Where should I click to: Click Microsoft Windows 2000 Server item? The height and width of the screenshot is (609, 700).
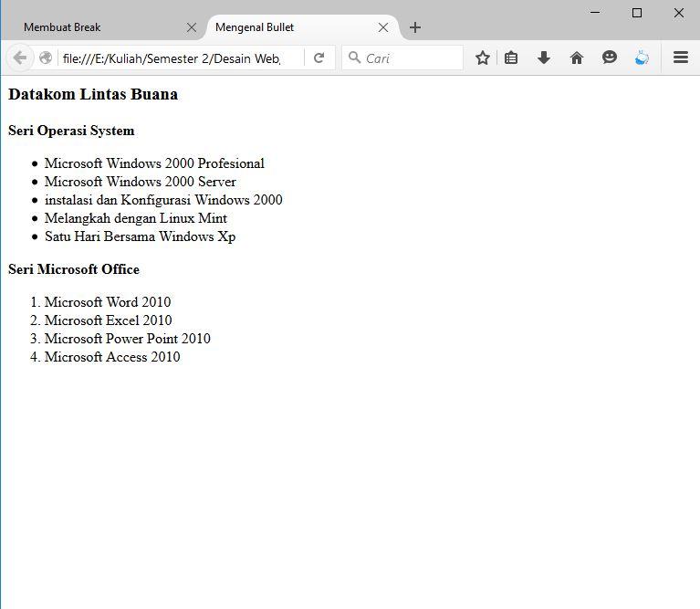(141, 182)
